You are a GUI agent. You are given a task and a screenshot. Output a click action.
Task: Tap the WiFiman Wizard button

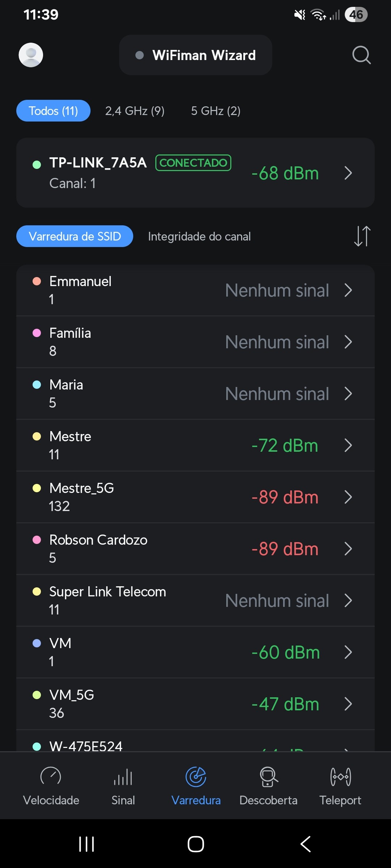click(x=195, y=55)
